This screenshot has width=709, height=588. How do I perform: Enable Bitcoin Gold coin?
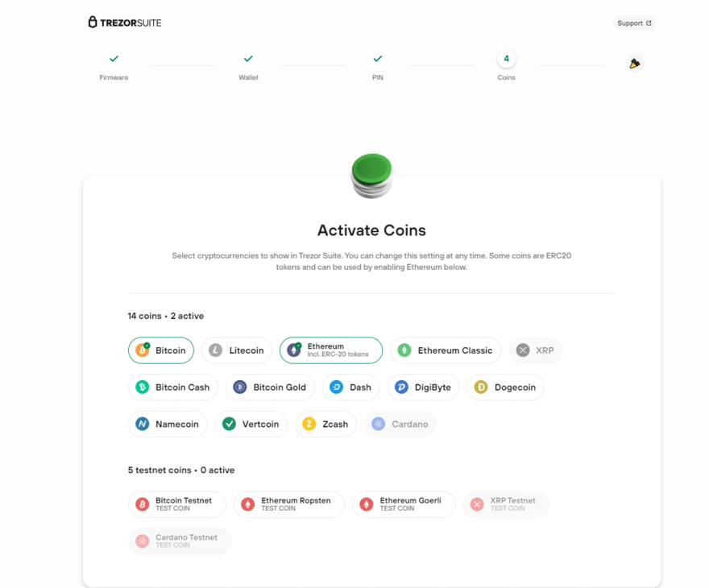pos(270,387)
